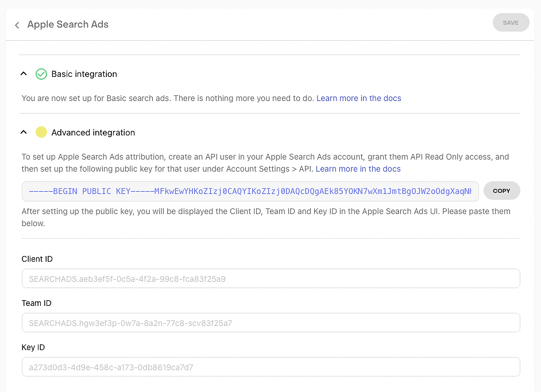Focus the Client ID input field
The image size is (541, 392).
click(x=271, y=278)
